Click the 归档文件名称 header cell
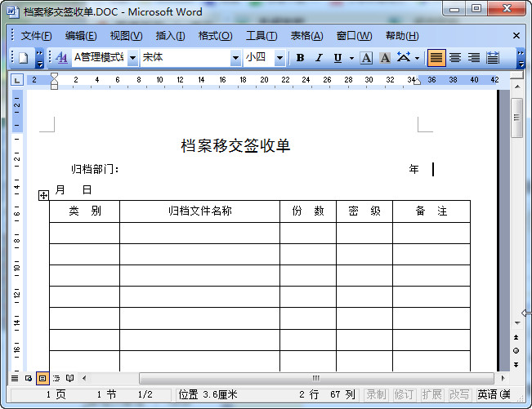 click(200, 211)
